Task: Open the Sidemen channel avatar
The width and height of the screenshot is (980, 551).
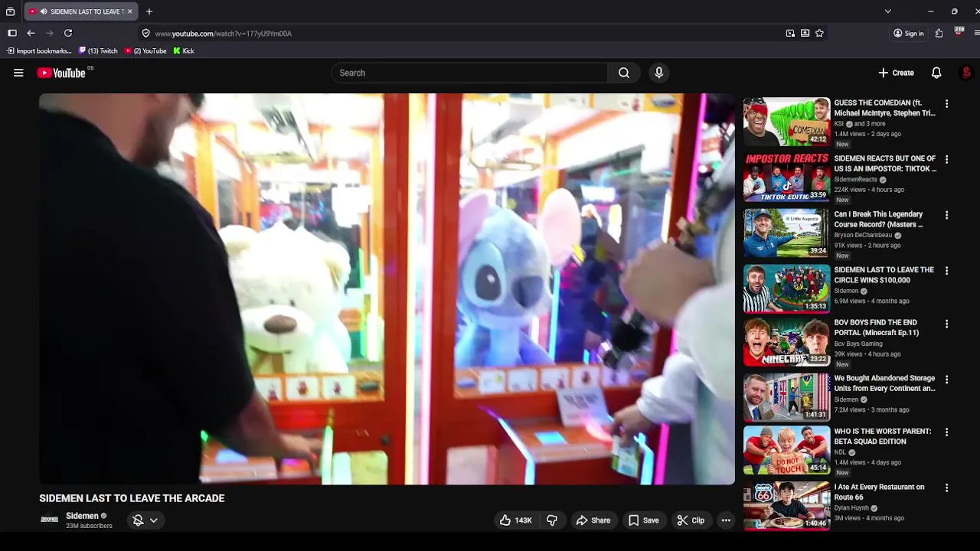Action: tap(50, 520)
